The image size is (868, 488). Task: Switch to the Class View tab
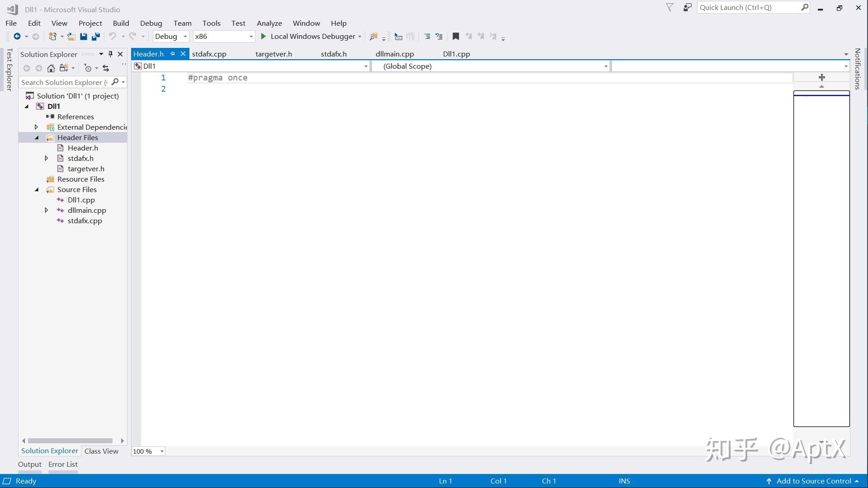click(101, 451)
